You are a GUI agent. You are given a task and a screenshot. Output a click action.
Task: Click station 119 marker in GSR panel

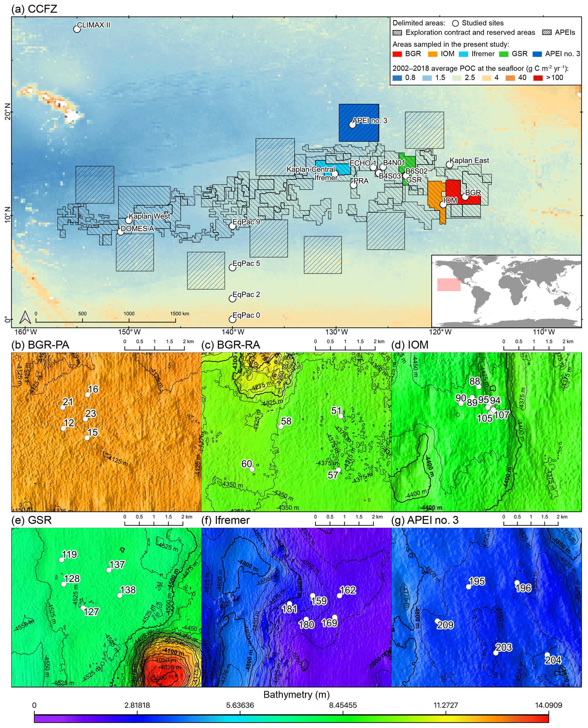point(61,560)
